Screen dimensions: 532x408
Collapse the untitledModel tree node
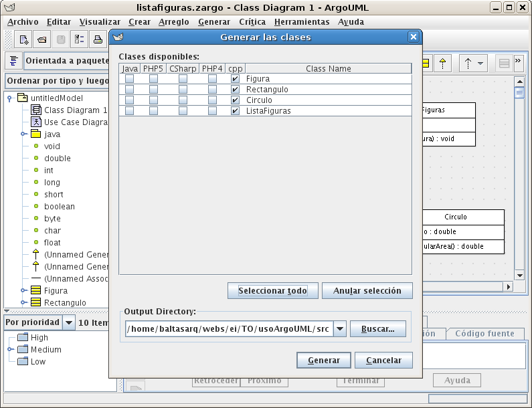coord(10,98)
